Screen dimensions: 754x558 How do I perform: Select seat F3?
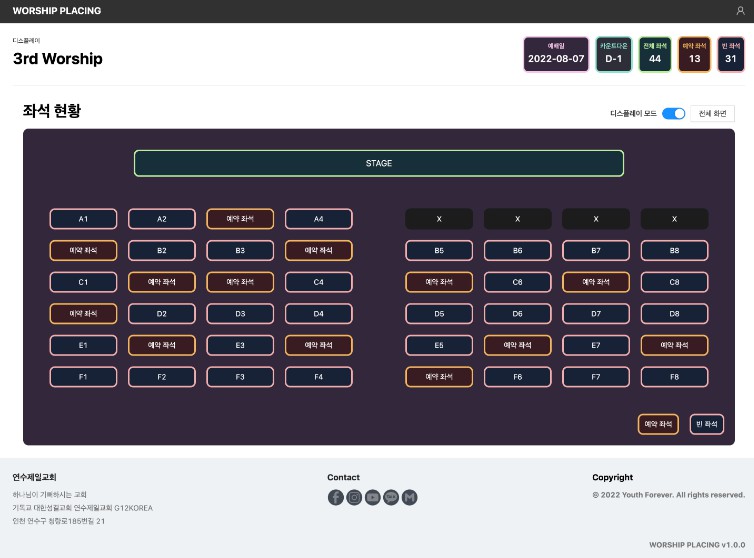pyautogui.click(x=240, y=377)
